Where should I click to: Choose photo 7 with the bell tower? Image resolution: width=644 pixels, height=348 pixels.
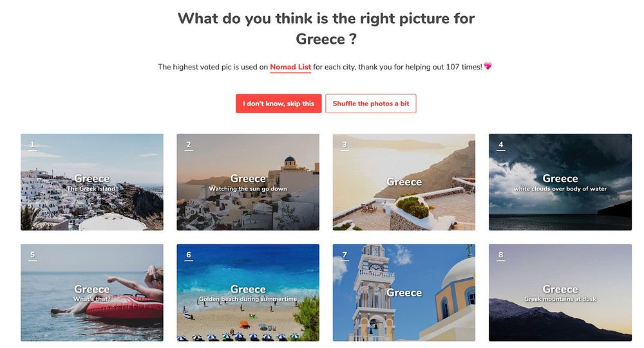[x=404, y=293]
